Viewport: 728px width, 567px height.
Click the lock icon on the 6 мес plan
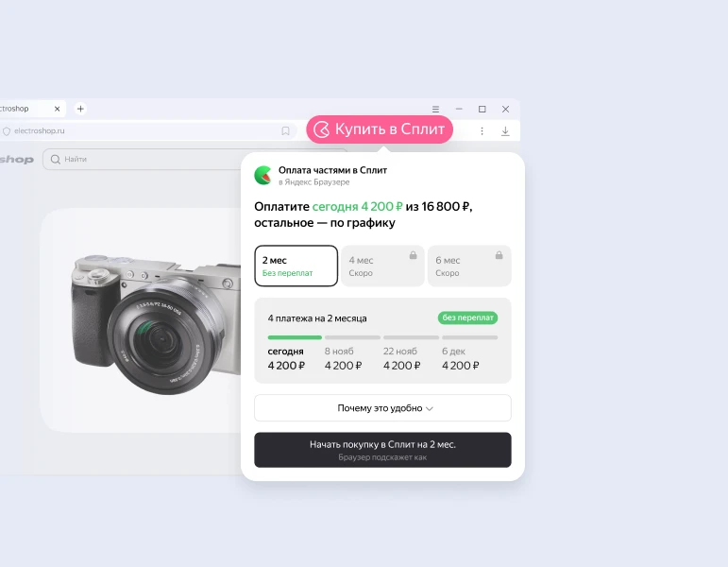point(499,255)
